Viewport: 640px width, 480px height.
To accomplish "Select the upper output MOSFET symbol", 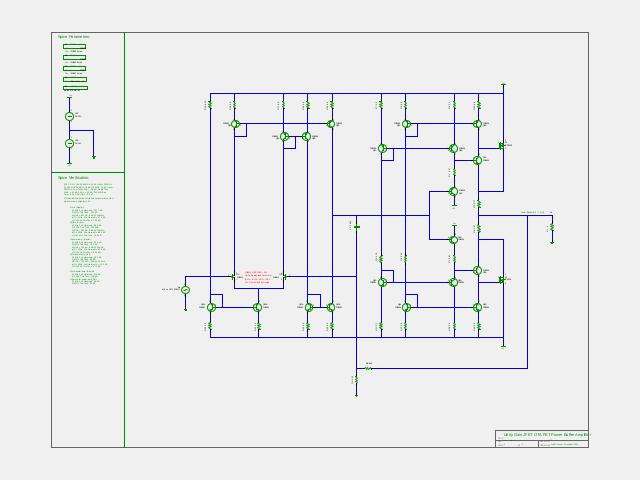I will tap(502, 146).
